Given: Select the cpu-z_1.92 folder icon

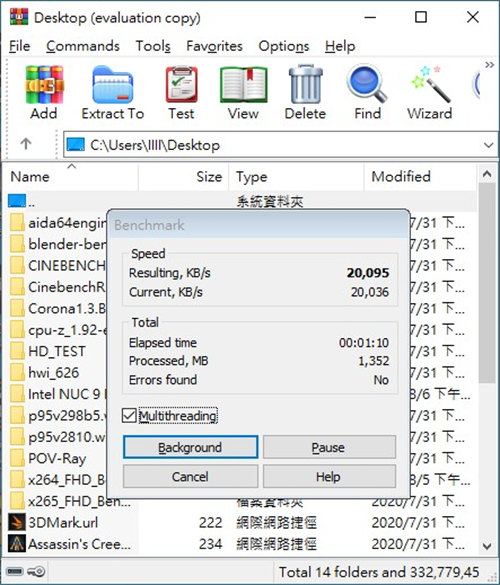Looking at the screenshot, I should (17, 330).
